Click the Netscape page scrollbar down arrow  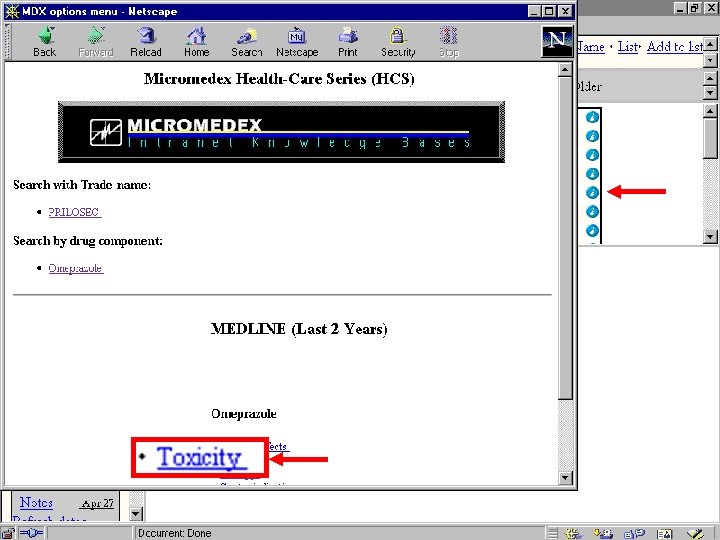click(x=565, y=478)
